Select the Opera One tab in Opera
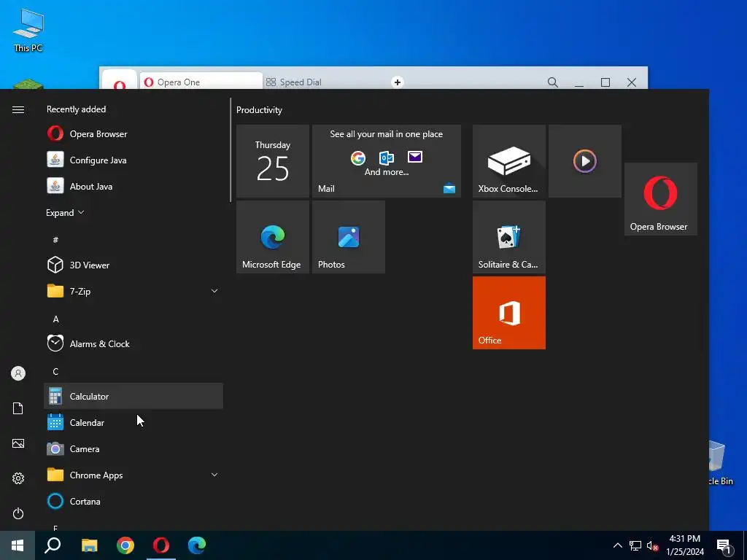Image resolution: width=747 pixels, height=560 pixels. click(200, 82)
